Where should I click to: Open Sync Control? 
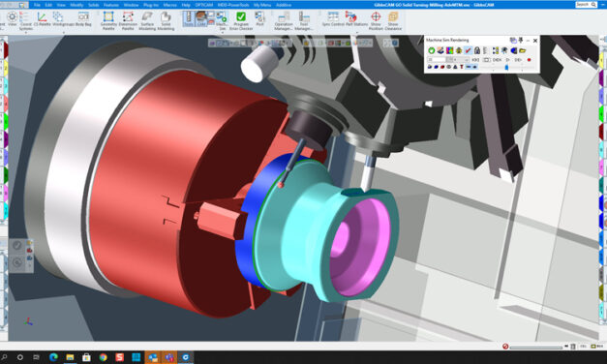click(333, 18)
